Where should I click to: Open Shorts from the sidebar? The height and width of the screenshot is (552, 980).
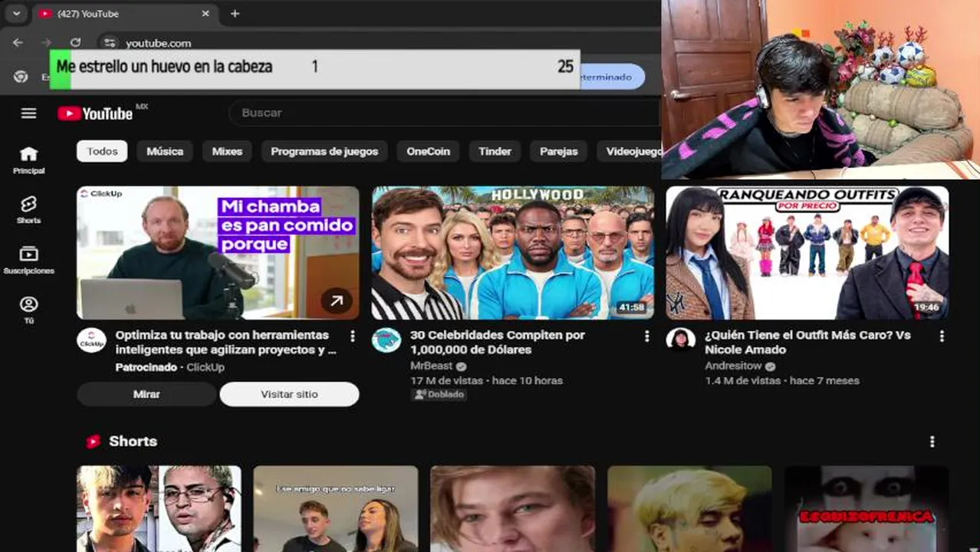coord(28,209)
